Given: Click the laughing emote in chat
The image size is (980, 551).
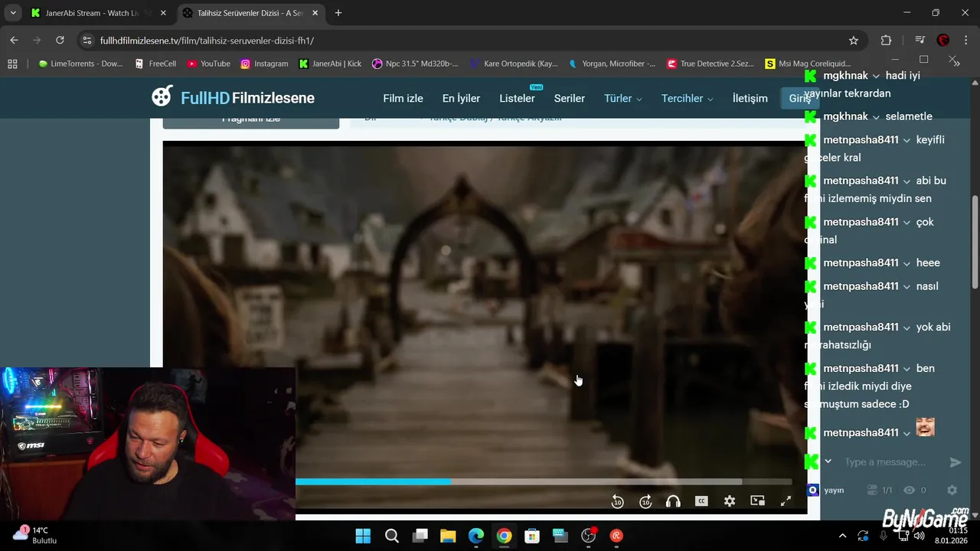Looking at the screenshot, I should click(925, 427).
